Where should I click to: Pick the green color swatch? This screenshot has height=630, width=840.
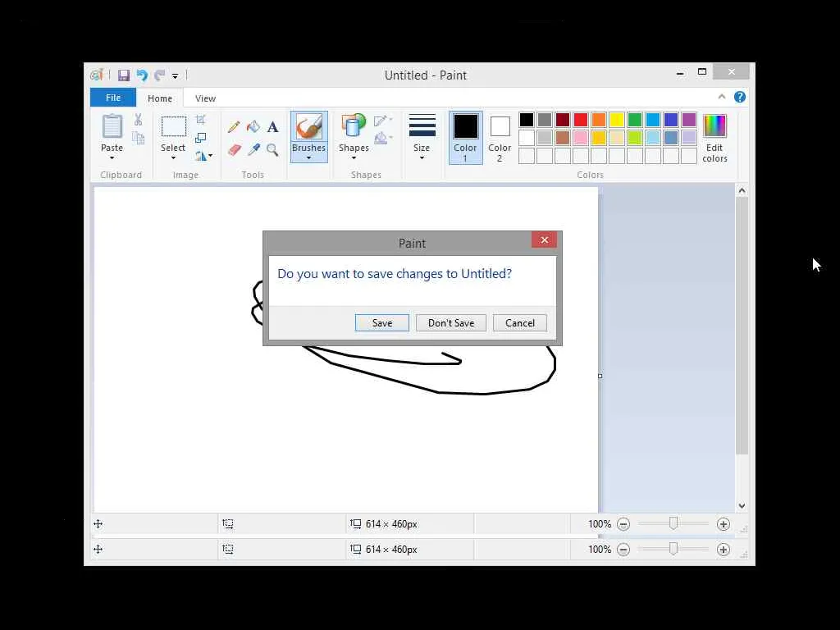635,120
